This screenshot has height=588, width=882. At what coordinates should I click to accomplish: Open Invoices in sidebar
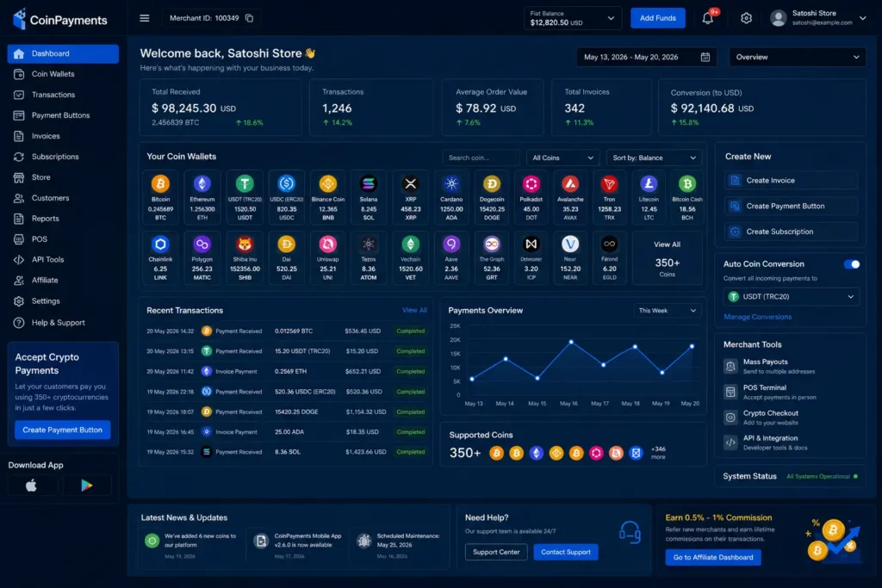63,136
